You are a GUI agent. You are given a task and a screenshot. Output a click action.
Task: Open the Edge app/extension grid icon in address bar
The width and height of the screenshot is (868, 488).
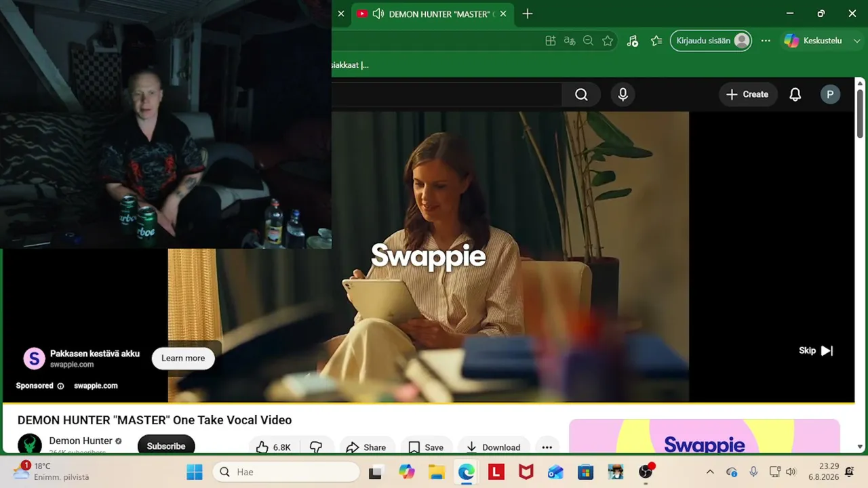click(x=551, y=41)
